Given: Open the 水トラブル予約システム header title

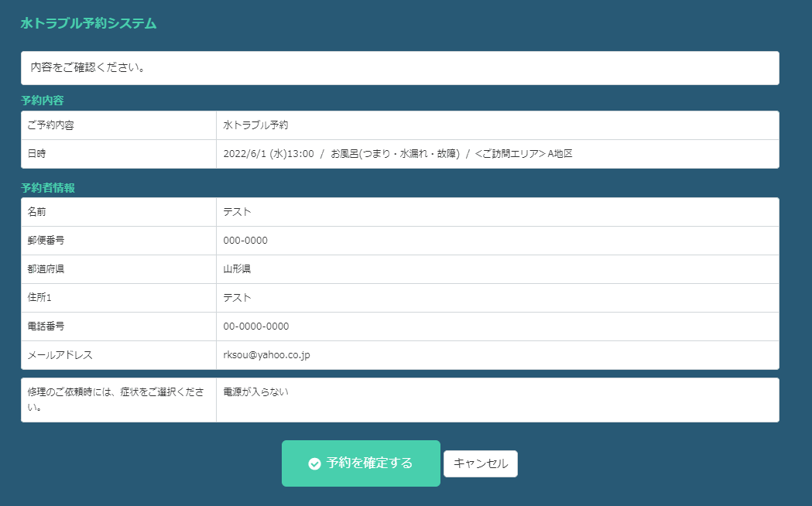Looking at the screenshot, I should (x=88, y=23).
